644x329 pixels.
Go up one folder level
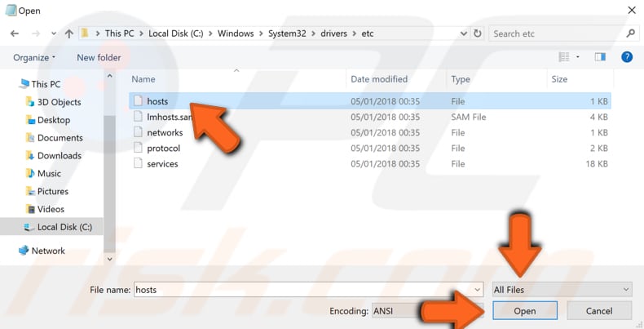click(x=69, y=33)
